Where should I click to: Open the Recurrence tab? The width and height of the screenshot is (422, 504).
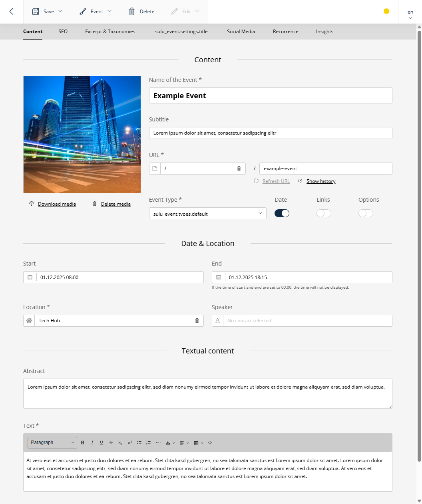pyautogui.click(x=286, y=32)
